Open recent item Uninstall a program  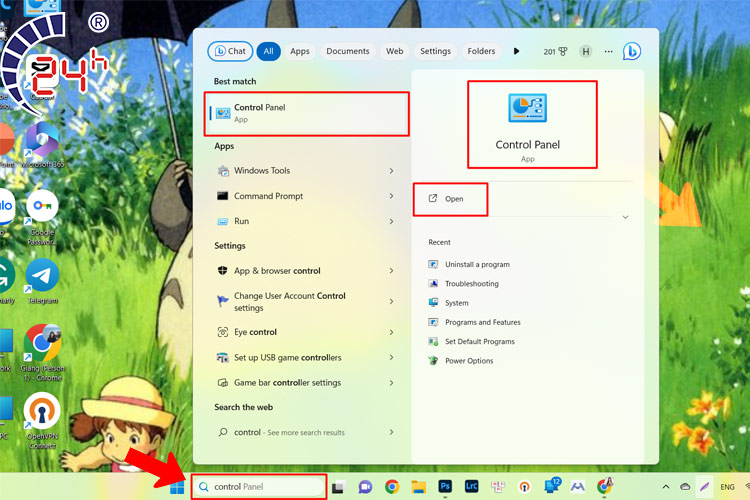tap(469, 264)
